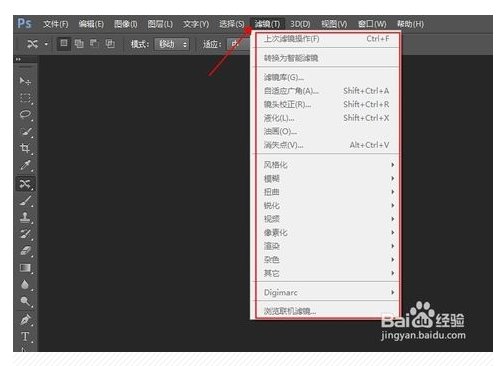Click the Ps application logo

pyautogui.click(x=24, y=24)
